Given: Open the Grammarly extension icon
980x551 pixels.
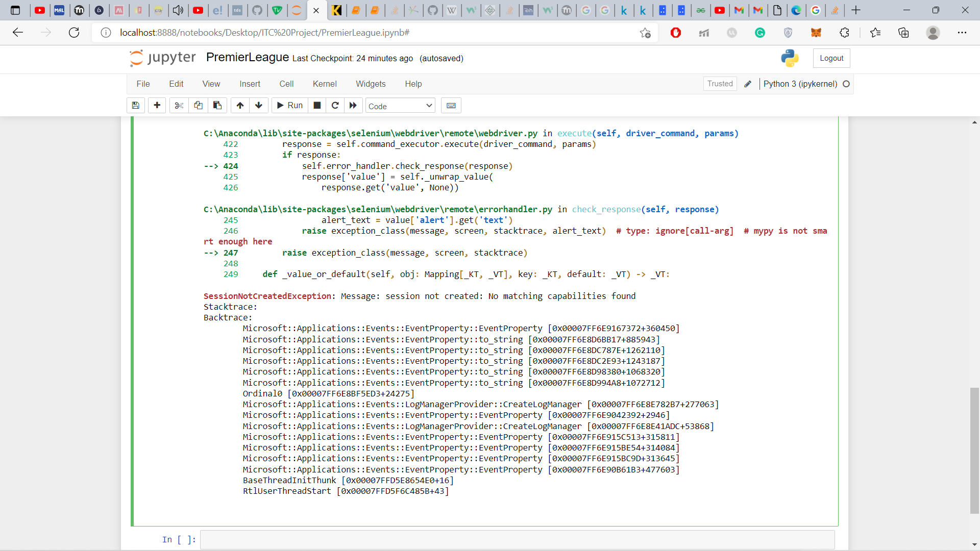Looking at the screenshot, I should [x=760, y=33].
